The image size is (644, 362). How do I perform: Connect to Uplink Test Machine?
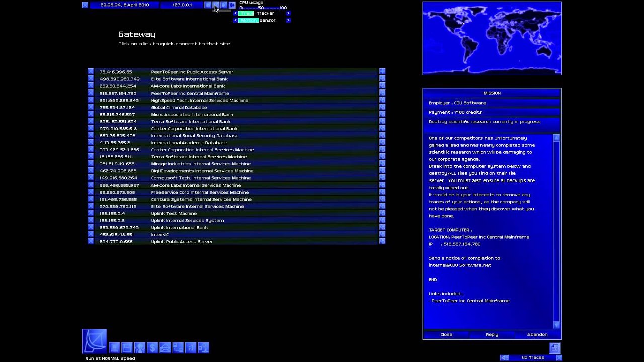[x=235, y=213]
